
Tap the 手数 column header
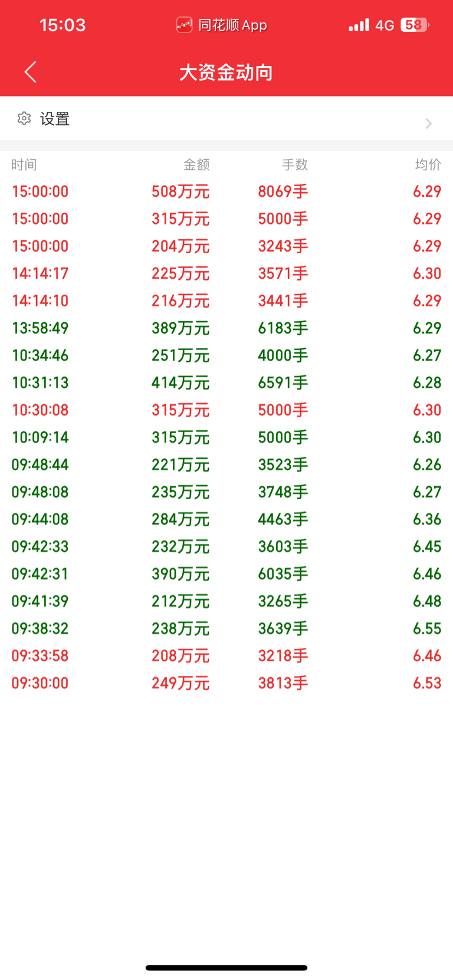pos(295,164)
